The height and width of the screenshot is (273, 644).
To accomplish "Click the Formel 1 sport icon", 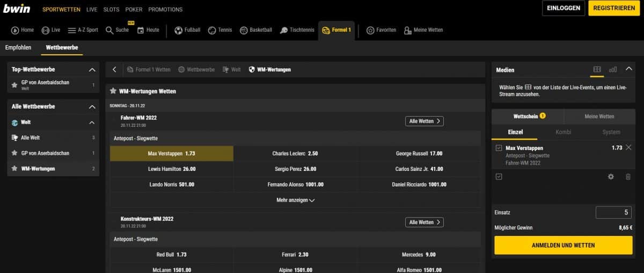I will [x=326, y=31].
